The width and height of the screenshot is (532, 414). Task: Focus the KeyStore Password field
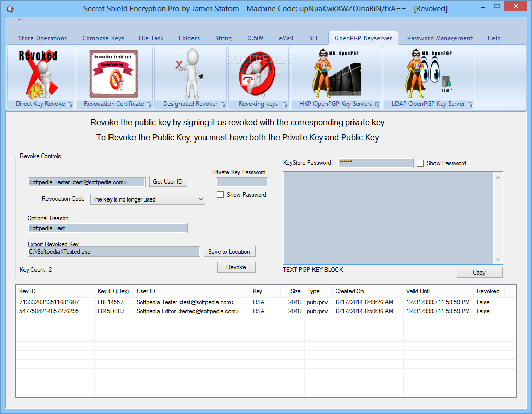tap(376, 163)
